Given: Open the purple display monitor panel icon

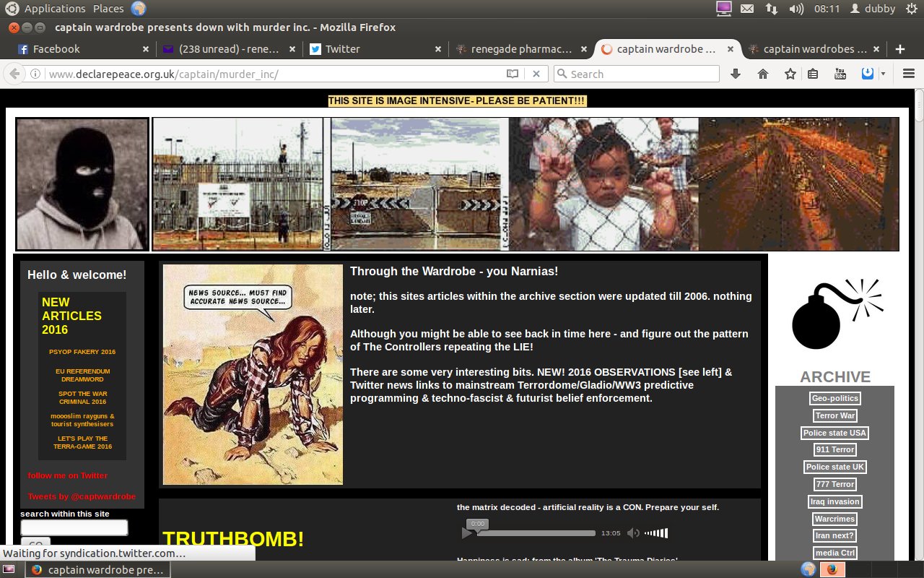Looking at the screenshot, I should (x=723, y=9).
